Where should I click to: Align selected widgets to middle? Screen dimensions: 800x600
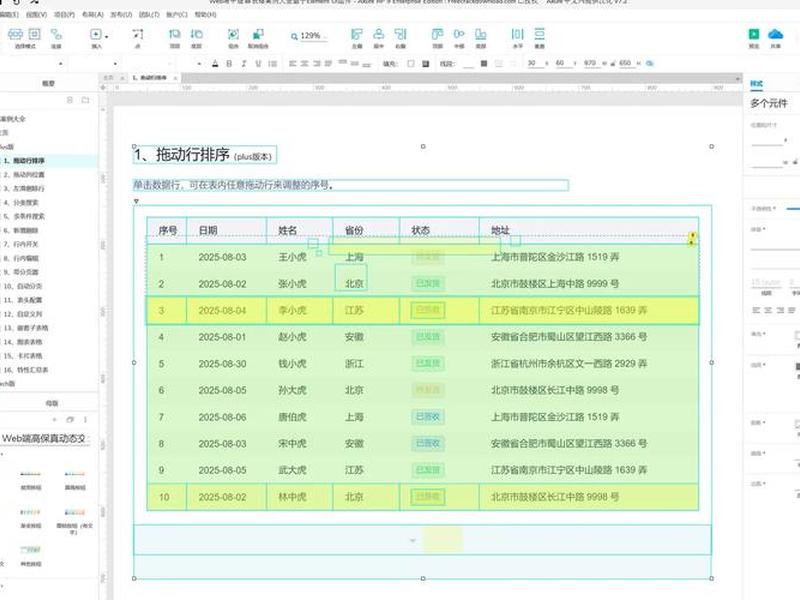click(459, 34)
